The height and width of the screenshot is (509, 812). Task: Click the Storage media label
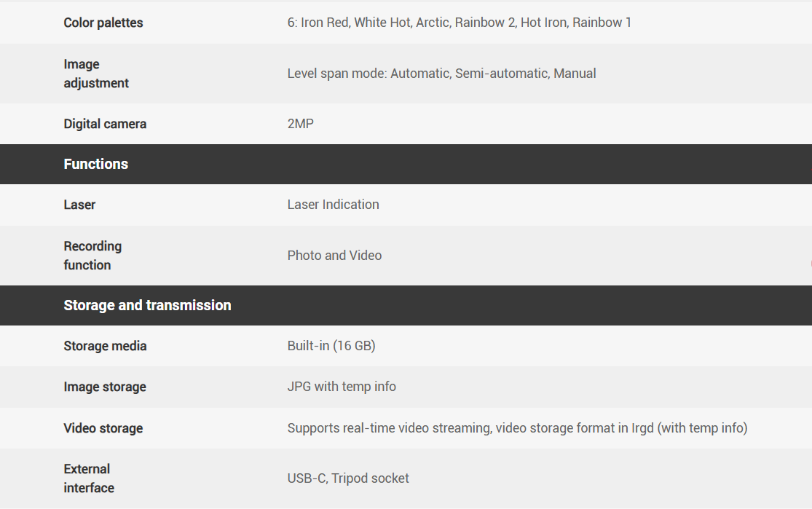pos(105,346)
